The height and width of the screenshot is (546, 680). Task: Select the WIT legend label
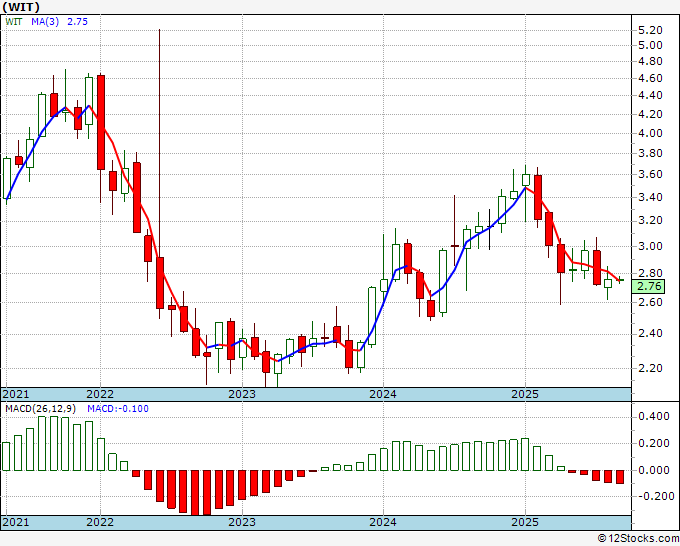coord(14,21)
